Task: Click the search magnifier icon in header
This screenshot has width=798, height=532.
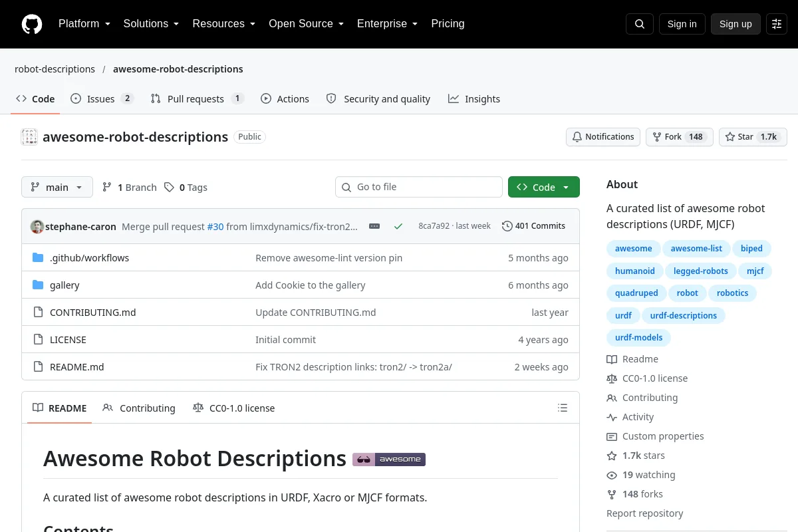Action: 640,24
